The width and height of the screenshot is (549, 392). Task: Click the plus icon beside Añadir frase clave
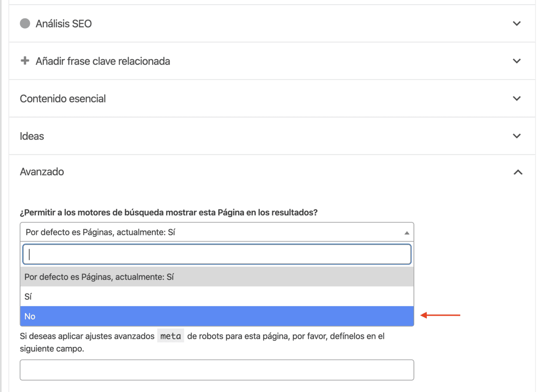[25, 61]
